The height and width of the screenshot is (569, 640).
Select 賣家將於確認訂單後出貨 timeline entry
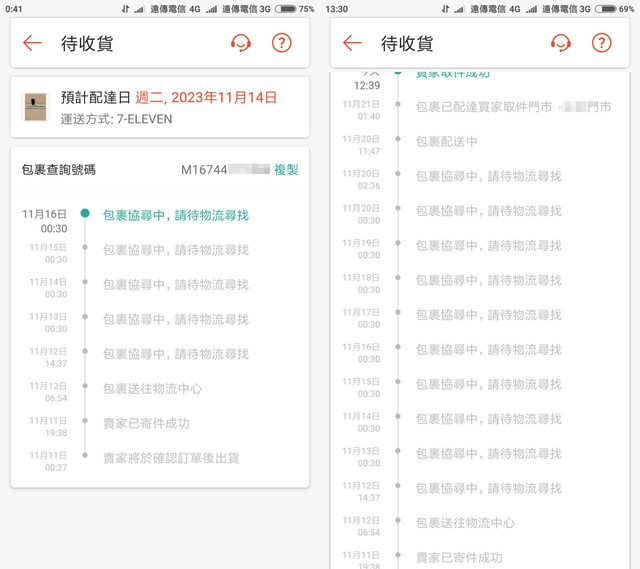pyautogui.click(x=171, y=458)
